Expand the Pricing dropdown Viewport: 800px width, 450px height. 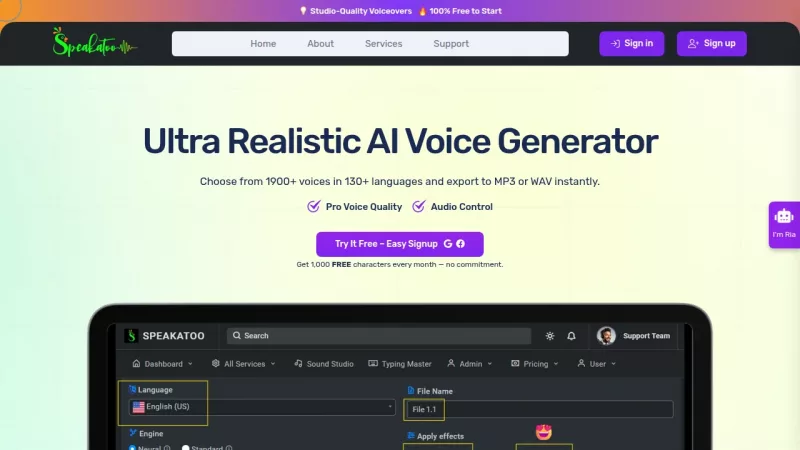point(534,364)
